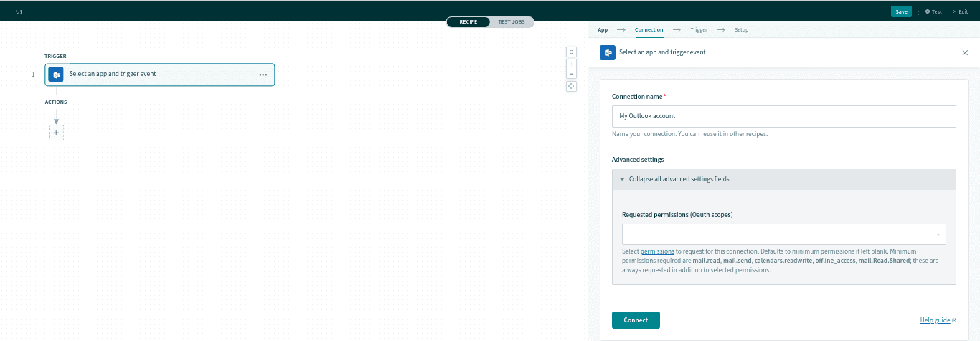Reset the canvas view with the circular arrow icon
Screen dimensions: 980x341
click(571, 52)
